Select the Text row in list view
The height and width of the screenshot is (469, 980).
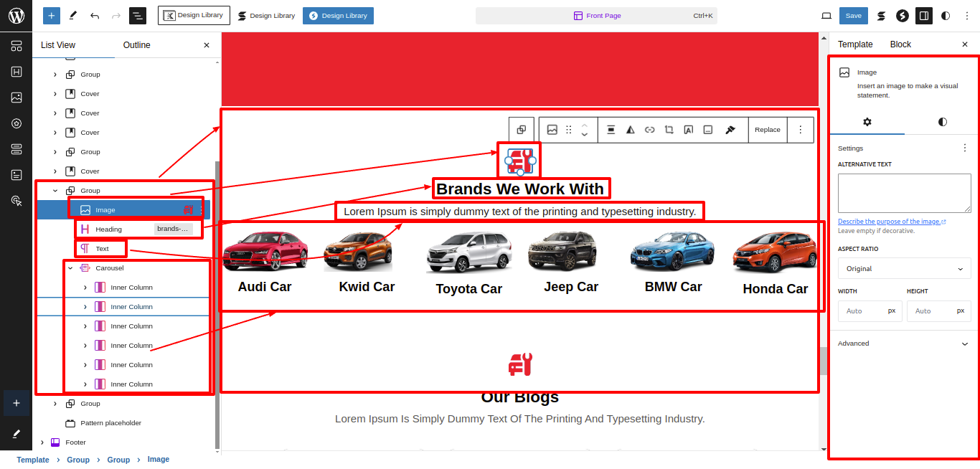(123, 249)
